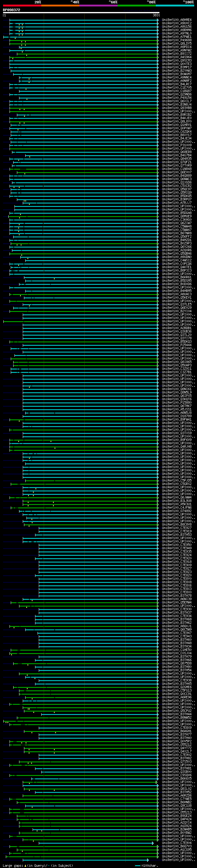This screenshot has width=197, height=868.
Task: Select the UniRef100_B4Q889 label
Action: [177, 176]
